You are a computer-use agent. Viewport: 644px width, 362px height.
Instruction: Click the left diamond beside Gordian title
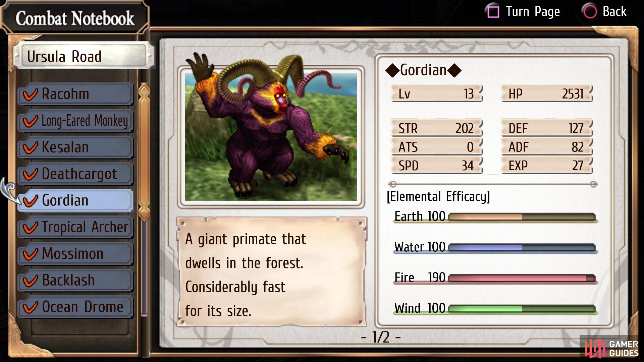pyautogui.click(x=392, y=70)
